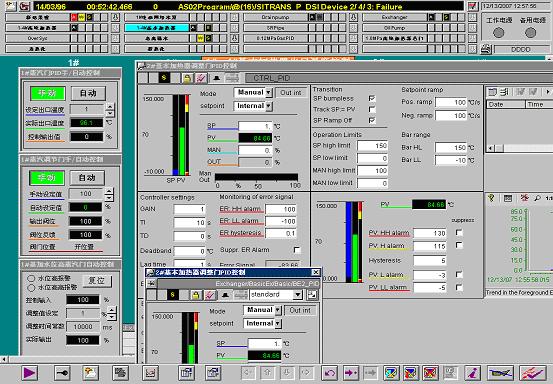The height and width of the screenshot is (384, 553).
Task: Click the auto button in top-left PID panel
Action: point(88,93)
